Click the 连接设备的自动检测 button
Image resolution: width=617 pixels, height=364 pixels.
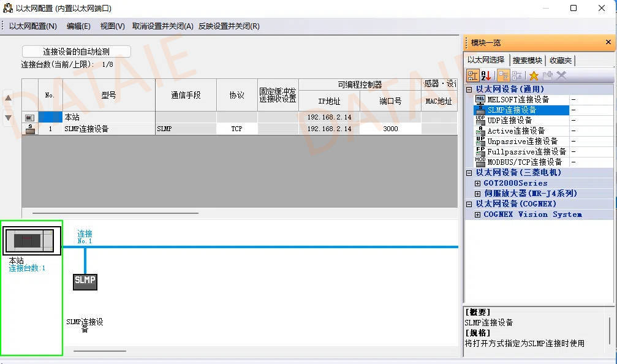pos(77,51)
